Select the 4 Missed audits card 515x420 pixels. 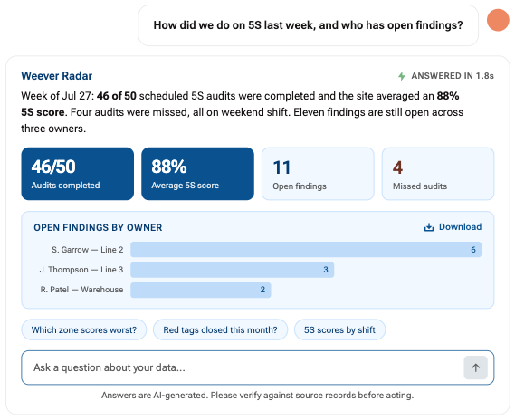pyautogui.click(x=438, y=174)
